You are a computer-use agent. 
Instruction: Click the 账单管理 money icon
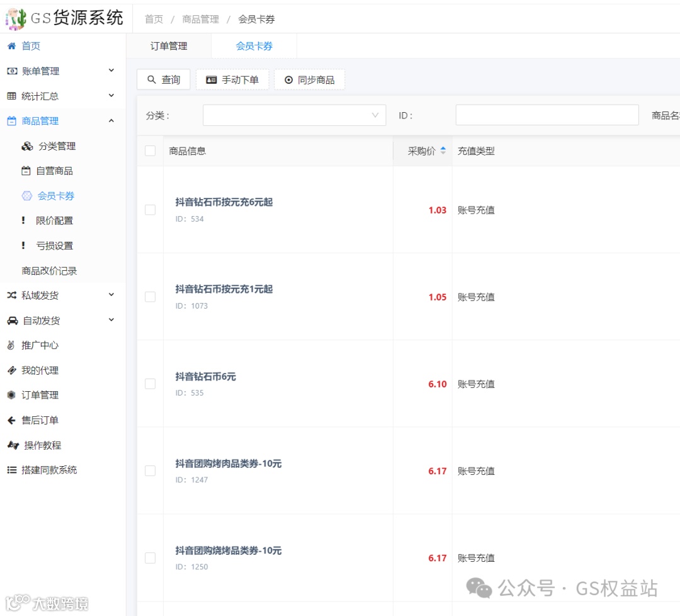click(x=12, y=71)
